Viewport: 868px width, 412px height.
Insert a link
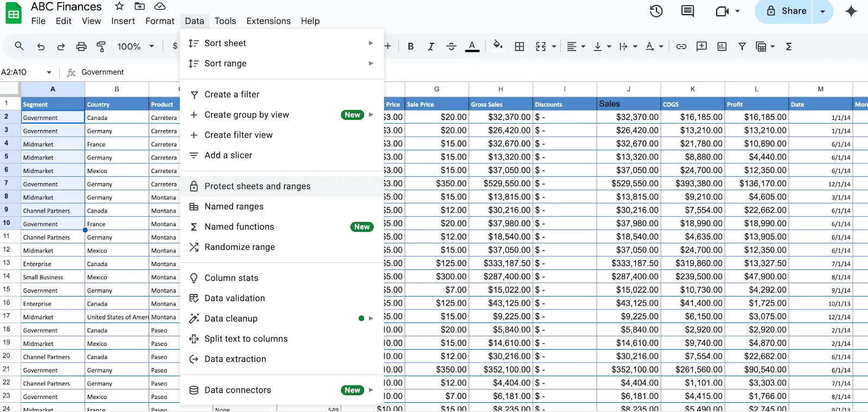(x=681, y=47)
